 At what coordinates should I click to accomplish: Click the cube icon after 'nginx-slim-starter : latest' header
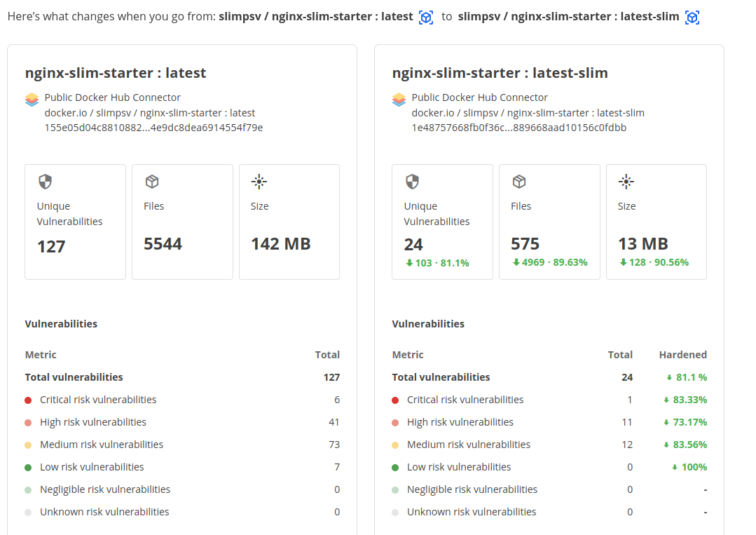coord(426,18)
